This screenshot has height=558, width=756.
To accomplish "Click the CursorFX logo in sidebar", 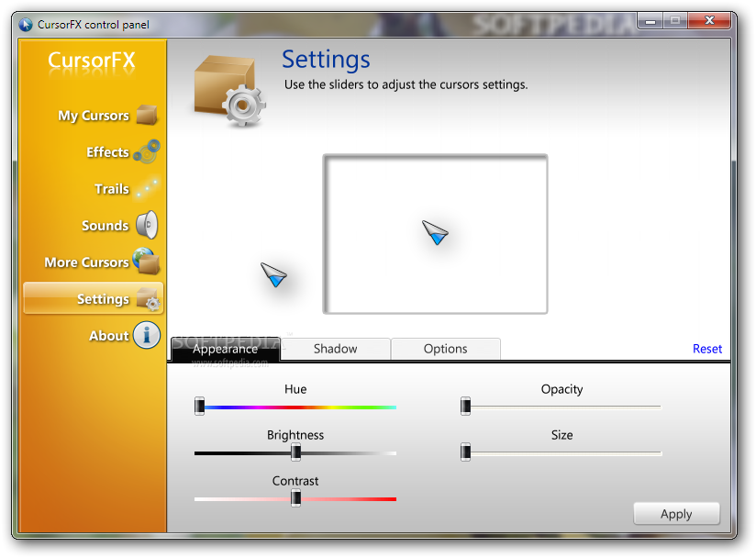I will (x=92, y=61).
